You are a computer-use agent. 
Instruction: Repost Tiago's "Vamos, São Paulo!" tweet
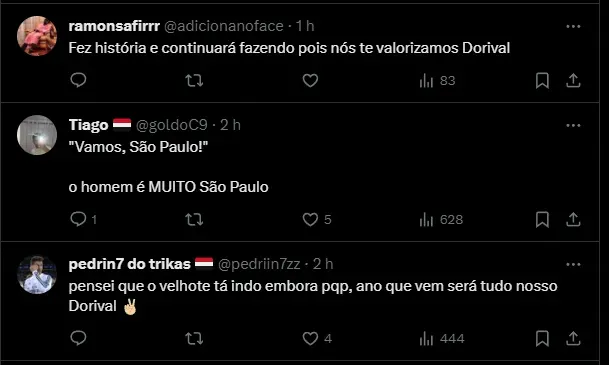tap(194, 219)
